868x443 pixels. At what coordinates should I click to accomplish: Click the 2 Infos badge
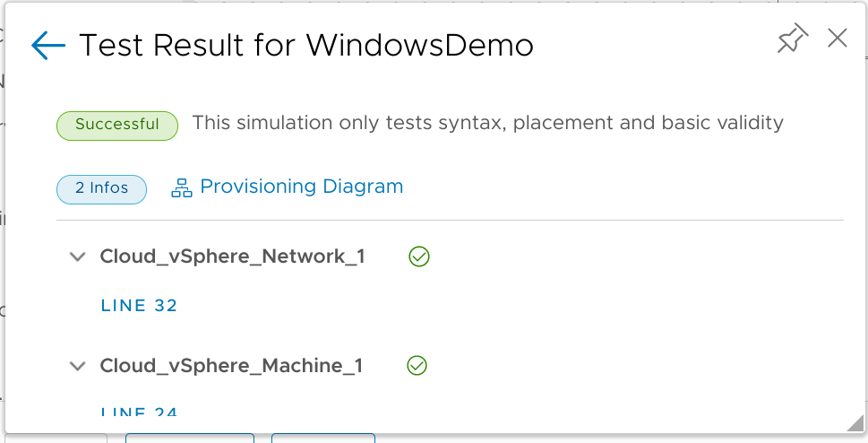click(101, 188)
